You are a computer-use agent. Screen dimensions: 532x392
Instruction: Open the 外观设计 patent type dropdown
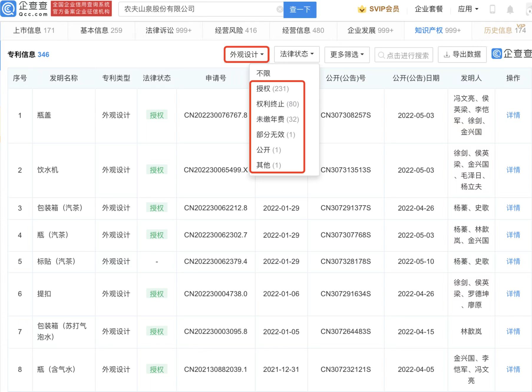coord(247,54)
